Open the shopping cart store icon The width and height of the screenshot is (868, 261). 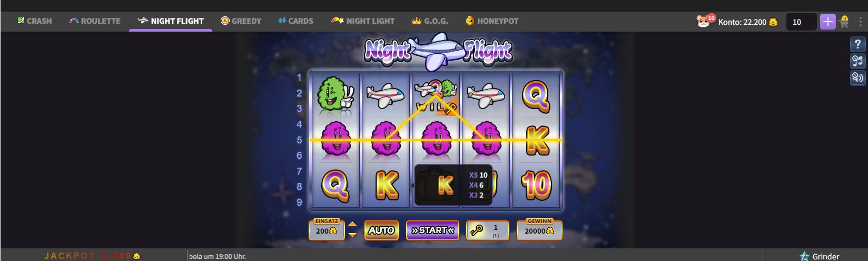click(x=844, y=22)
